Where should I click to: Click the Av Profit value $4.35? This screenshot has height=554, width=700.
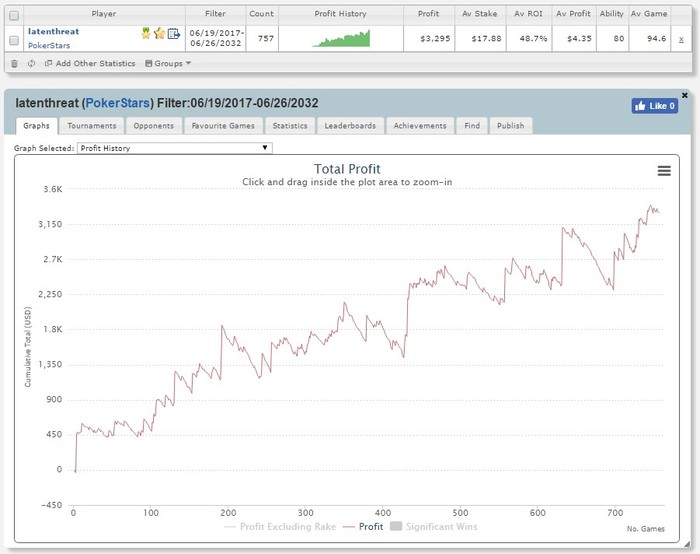pos(579,38)
